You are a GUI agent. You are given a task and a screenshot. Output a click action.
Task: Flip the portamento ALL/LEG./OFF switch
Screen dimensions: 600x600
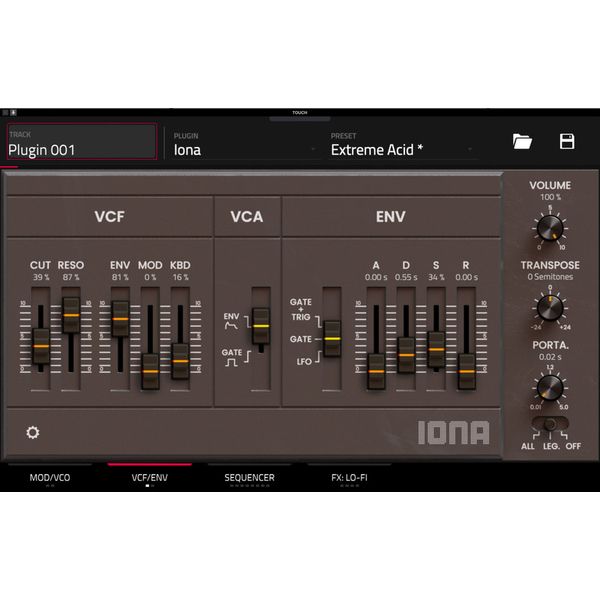(550, 424)
